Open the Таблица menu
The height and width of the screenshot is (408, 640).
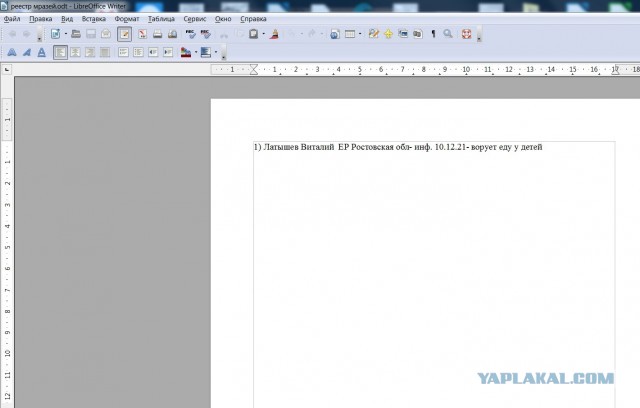[x=161, y=19]
